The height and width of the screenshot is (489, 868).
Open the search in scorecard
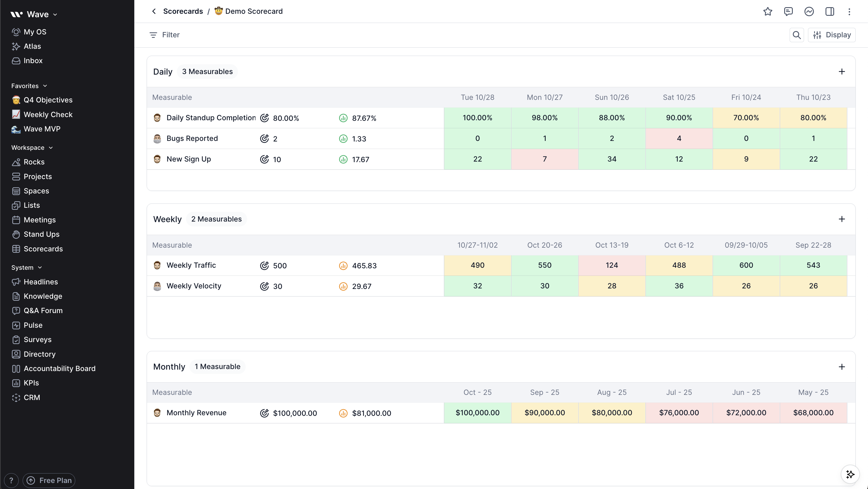796,35
